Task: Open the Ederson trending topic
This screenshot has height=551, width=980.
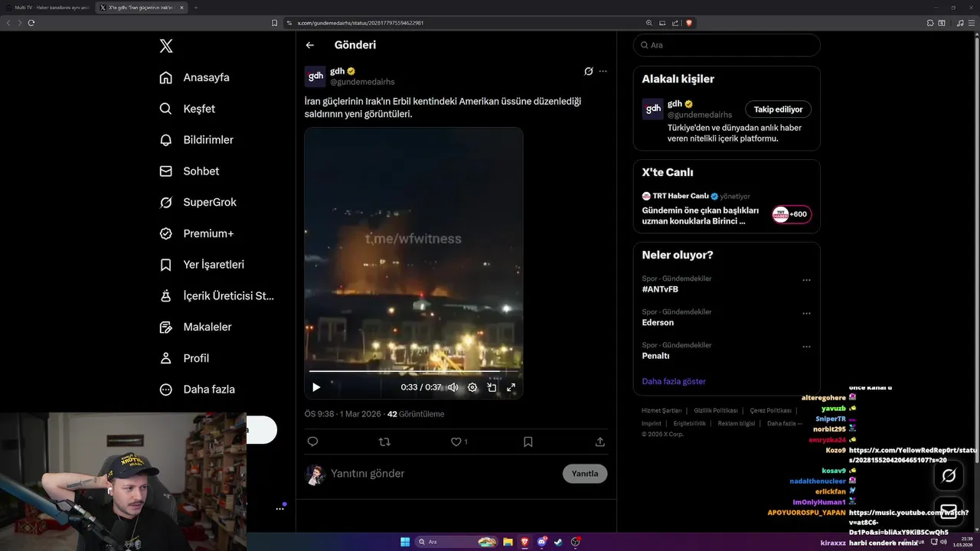Action: (x=658, y=323)
